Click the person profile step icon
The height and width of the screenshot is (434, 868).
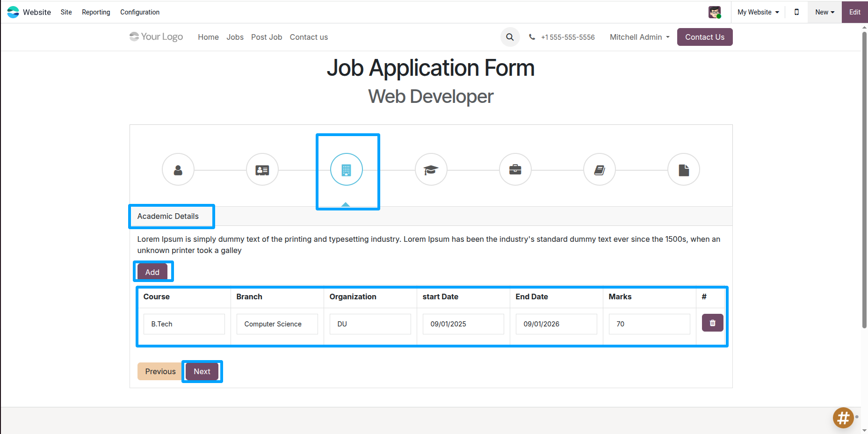[x=178, y=170]
